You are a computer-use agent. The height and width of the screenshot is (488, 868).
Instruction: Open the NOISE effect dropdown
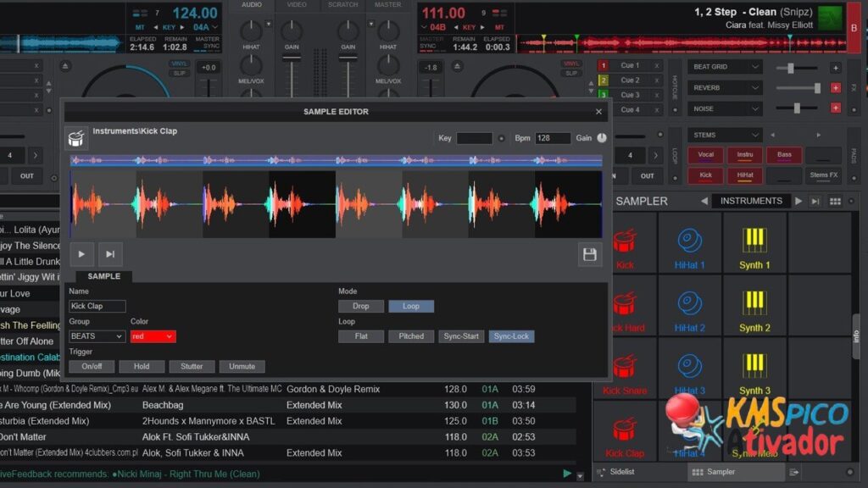pos(726,109)
